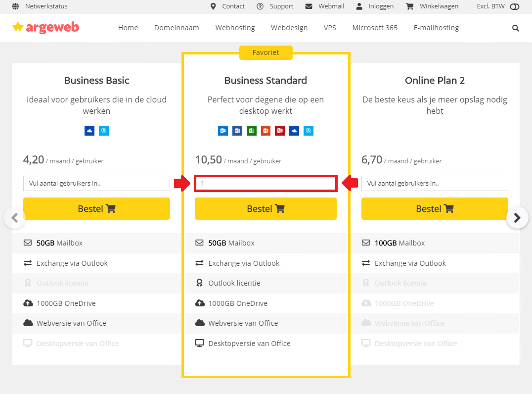This screenshot has height=394, width=532.
Task: Open the Support link
Action: coord(282,6)
